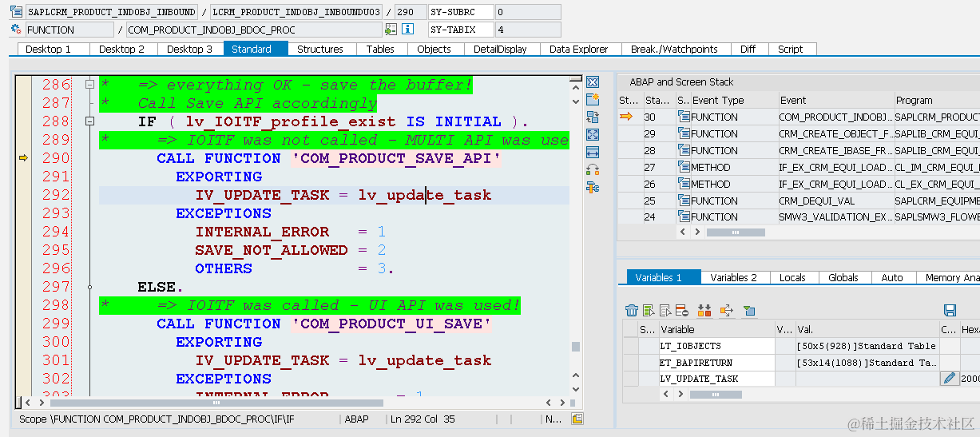Click the SY-SUBRC value field
The height and width of the screenshot is (437, 980).
tap(527, 12)
